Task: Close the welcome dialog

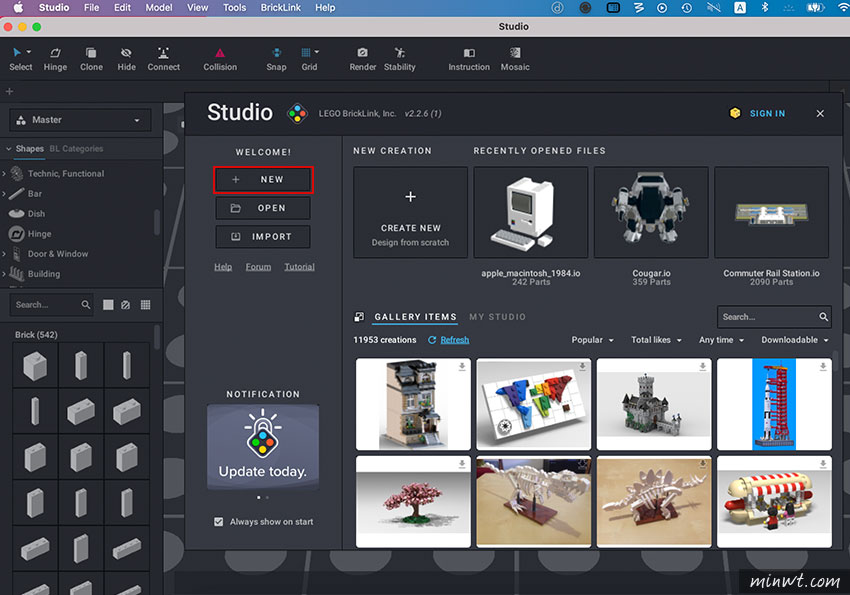Action: tap(820, 113)
